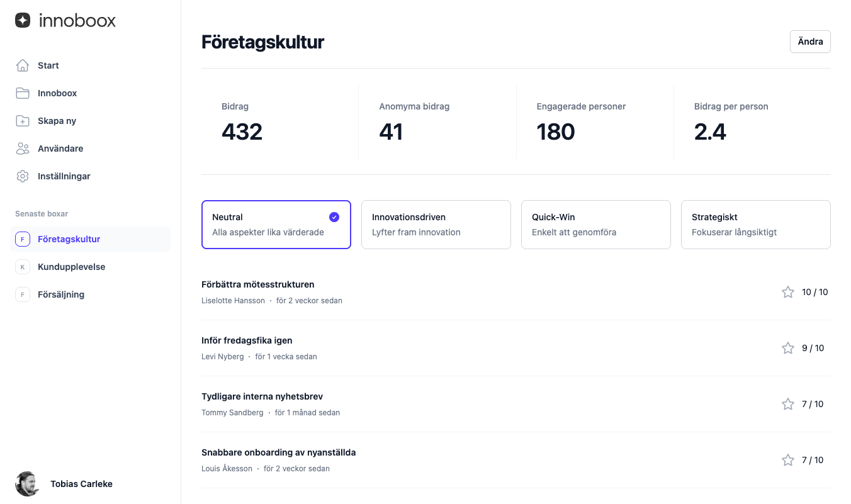The image size is (851, 504).
Task: Click the purple F badge beside Företagskultur
Action: click(23, 239)
